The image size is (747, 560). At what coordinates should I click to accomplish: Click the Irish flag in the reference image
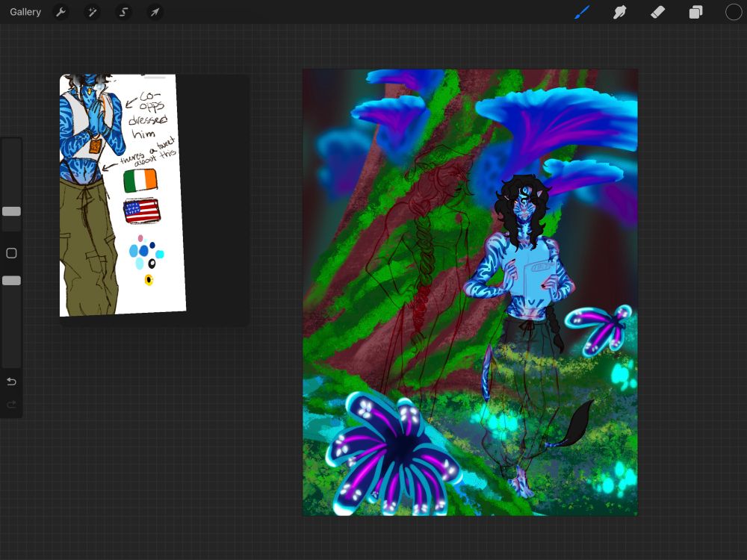click(140, 181)
